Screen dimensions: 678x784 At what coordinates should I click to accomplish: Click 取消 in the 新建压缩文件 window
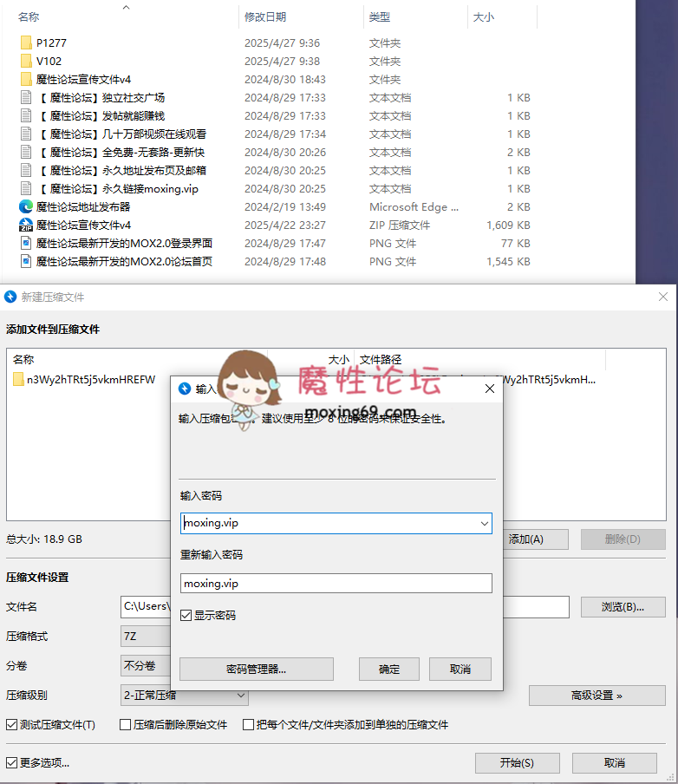(615, 763)
